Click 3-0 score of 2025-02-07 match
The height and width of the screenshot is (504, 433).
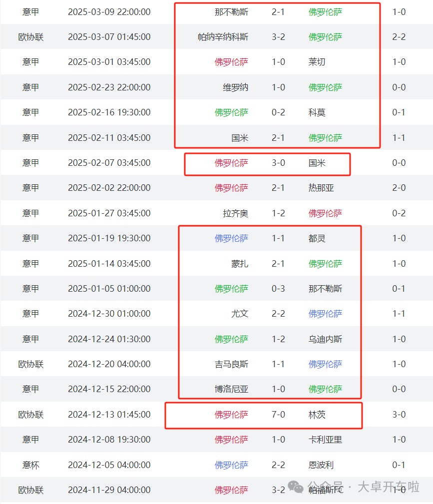278,163
